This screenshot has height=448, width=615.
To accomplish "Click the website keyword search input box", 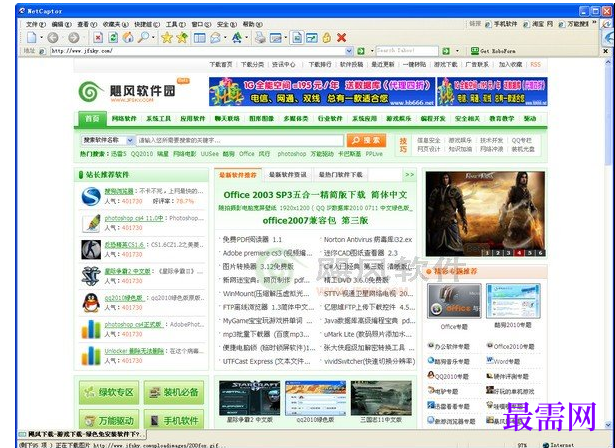I will pyautogui.click(x=239, y=140).
